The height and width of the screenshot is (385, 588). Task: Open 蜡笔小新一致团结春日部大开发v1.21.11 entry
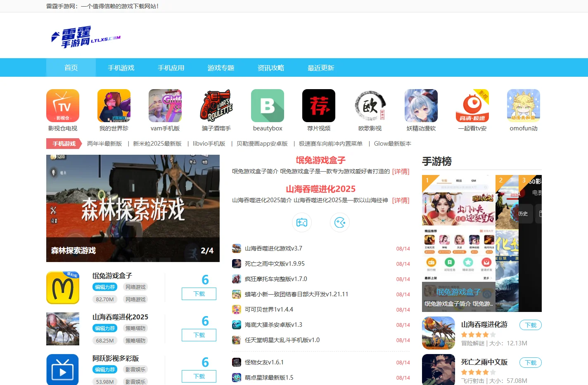pos(296,294)
